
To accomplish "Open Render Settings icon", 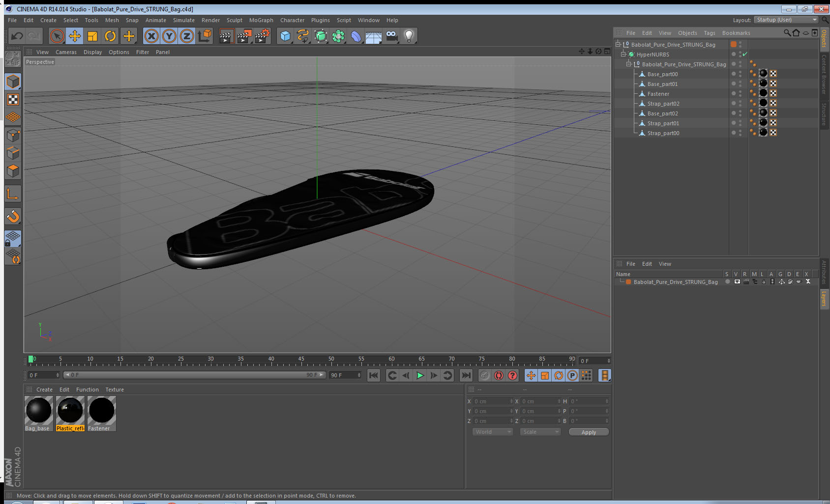I will (x=262, y=36).
